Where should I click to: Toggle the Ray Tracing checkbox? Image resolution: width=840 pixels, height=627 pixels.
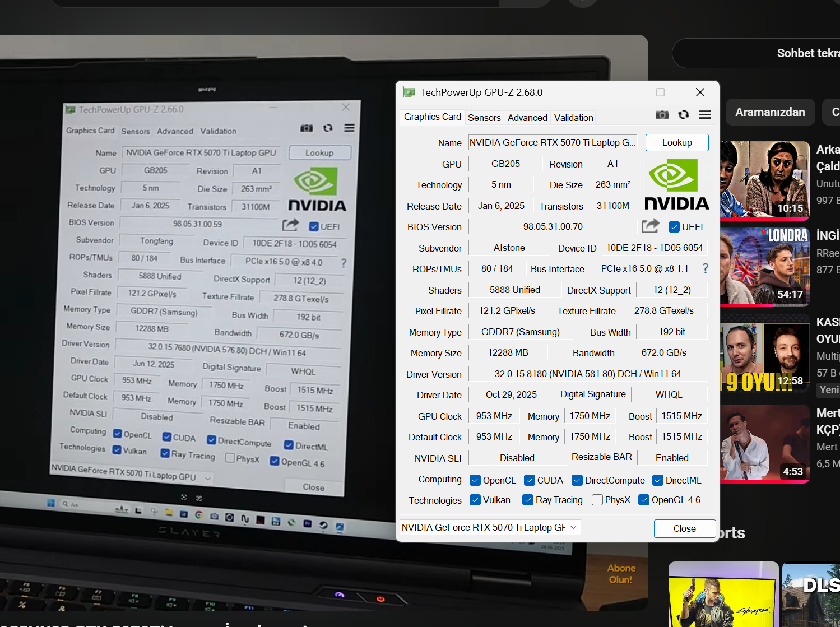[528, 500]
